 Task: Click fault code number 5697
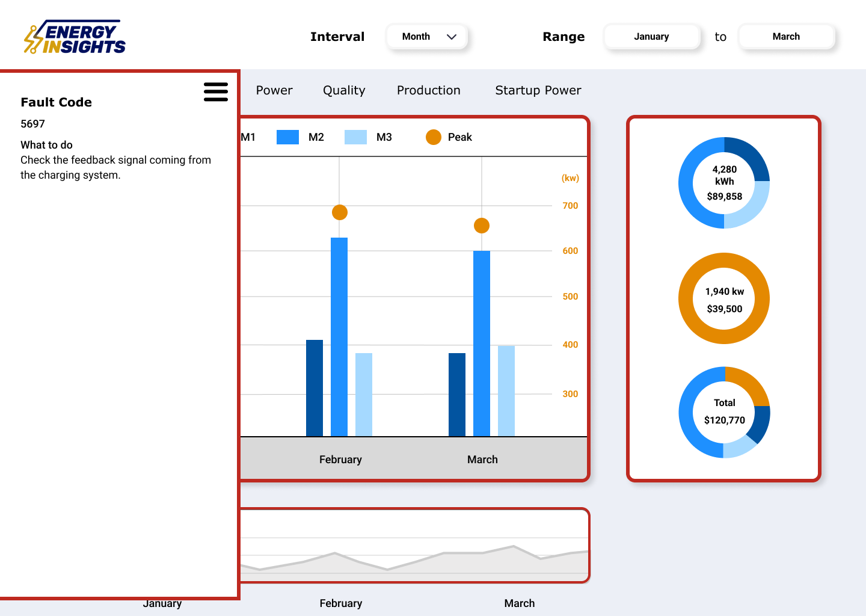click(33, 124)
